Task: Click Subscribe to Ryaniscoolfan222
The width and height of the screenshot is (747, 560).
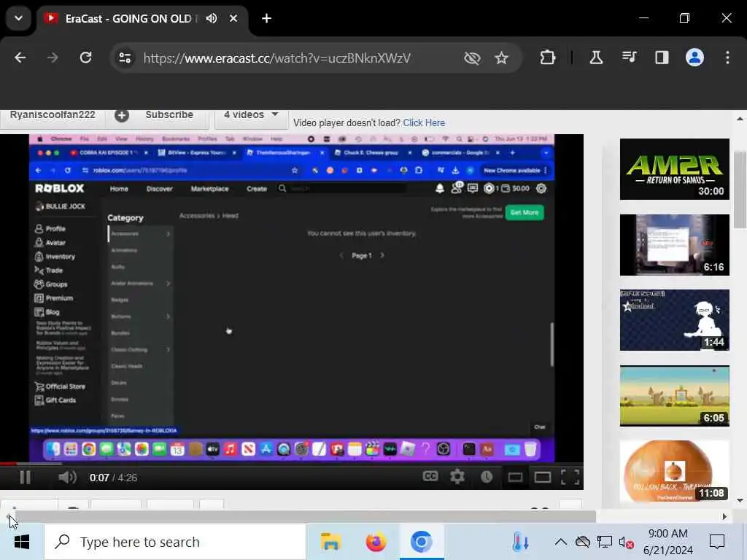Action: point(169,114)
